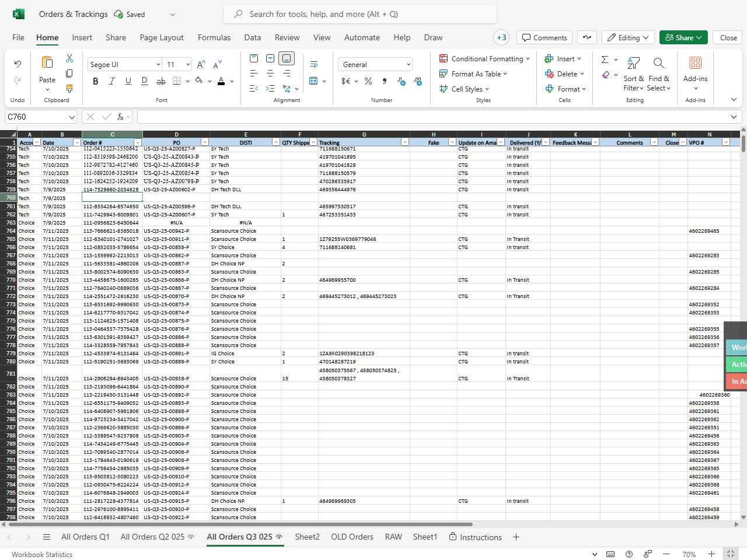Increase font size with larger A
Image resolution: width=747 pixels, height=560 pixels.
(x=201, y=64)
